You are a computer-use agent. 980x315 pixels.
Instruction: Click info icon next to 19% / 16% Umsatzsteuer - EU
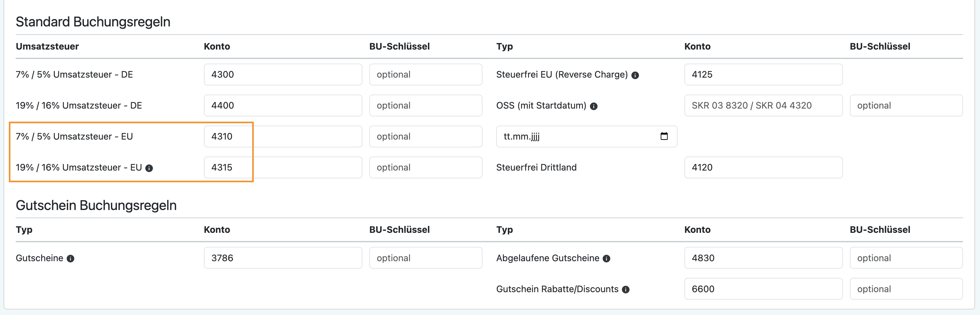pos(149,168)
